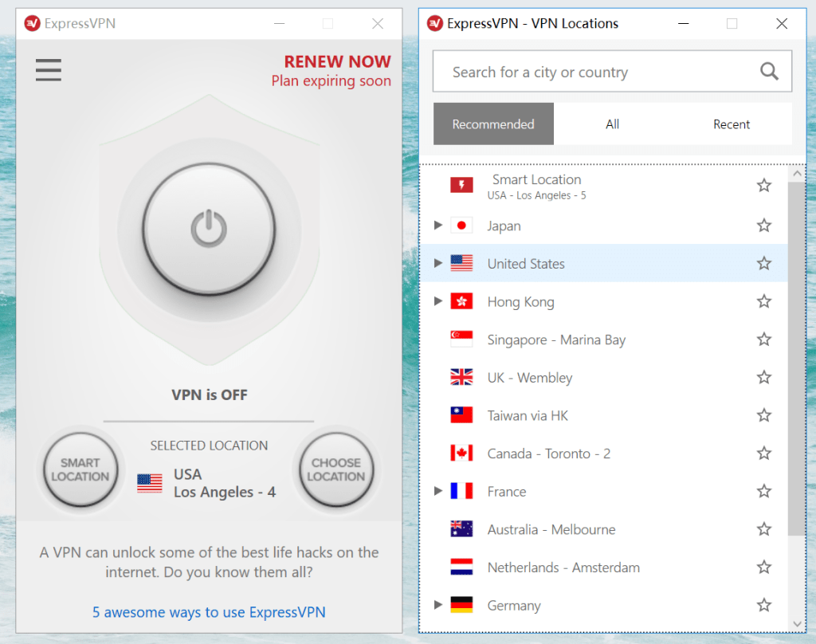Click the Australia flag icon
The height and width of the screenshot is (644, 816).
pyautogui.click(x=461, y=529)
